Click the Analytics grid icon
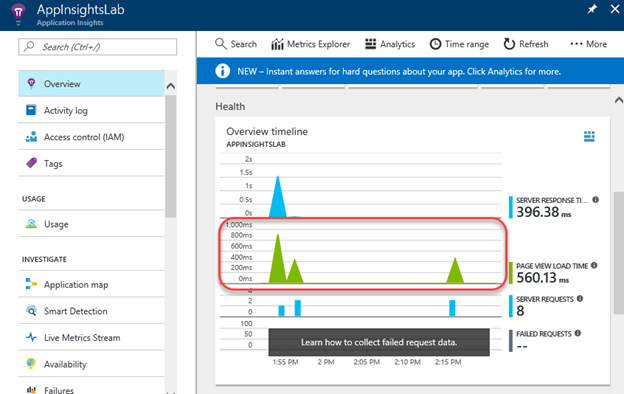 370,44
